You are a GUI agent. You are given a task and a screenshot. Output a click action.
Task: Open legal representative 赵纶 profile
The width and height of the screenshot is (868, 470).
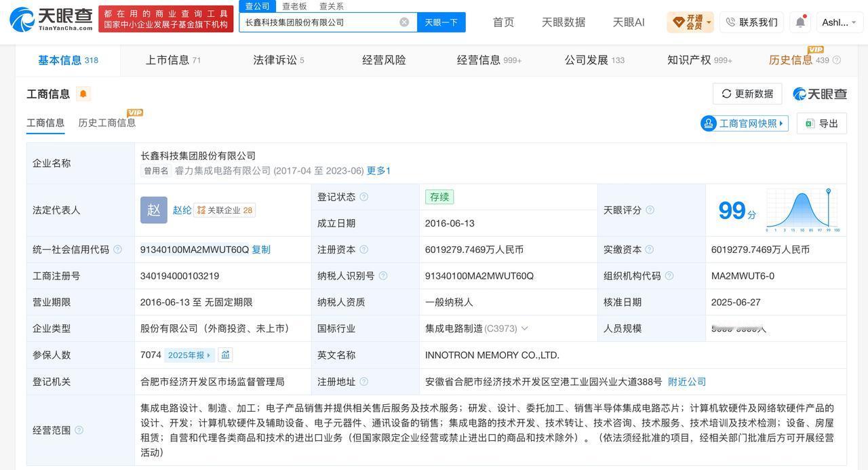click(182, 210)
